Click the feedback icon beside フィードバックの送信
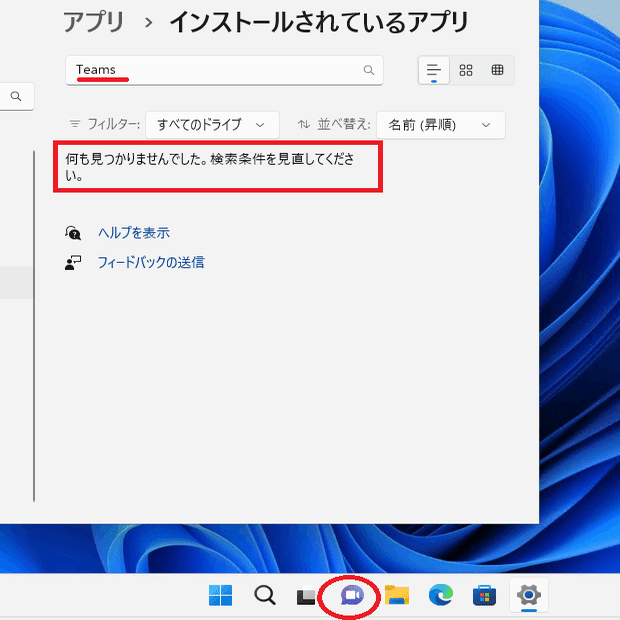 tap(73, 263)
